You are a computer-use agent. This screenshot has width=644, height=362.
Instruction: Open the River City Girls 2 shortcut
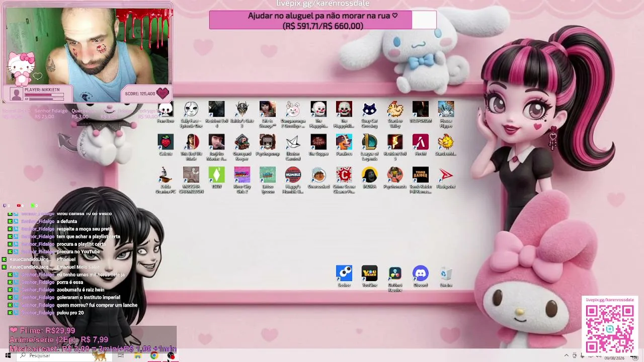pos(242,180)
